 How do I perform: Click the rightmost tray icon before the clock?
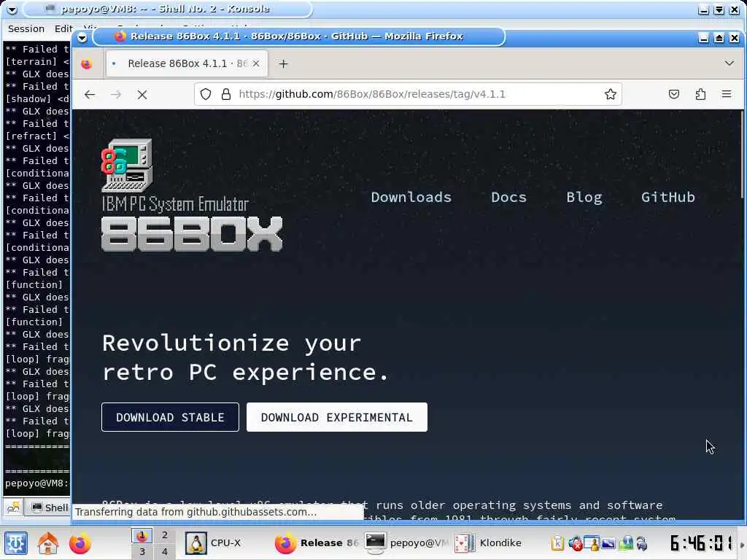(x=642, y=542)
